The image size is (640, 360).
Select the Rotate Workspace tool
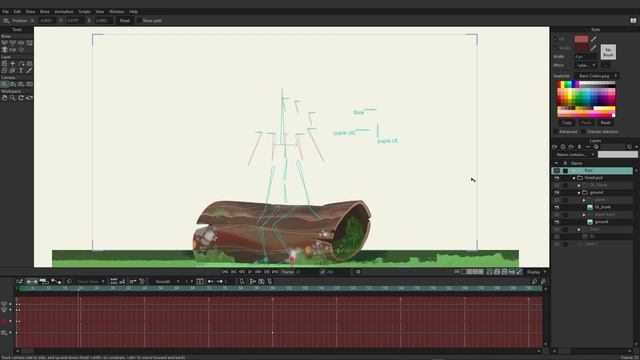point(21,98)
